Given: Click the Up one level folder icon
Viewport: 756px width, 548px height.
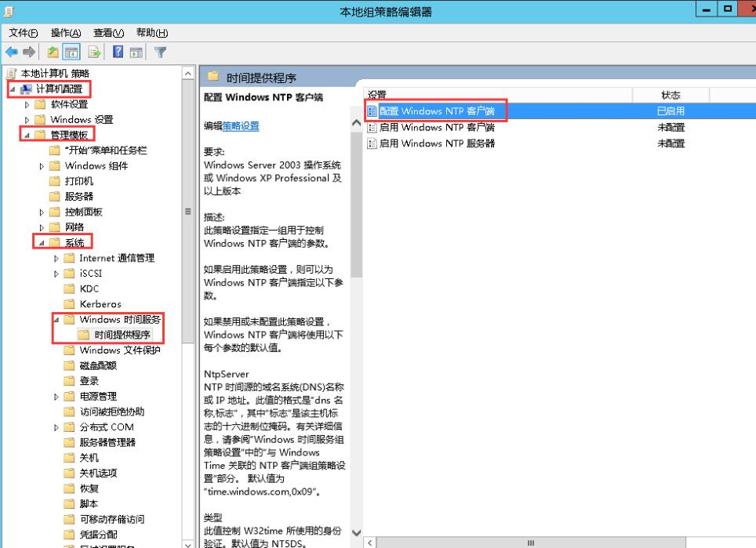Looking at the screenshot, I should 53,52.
